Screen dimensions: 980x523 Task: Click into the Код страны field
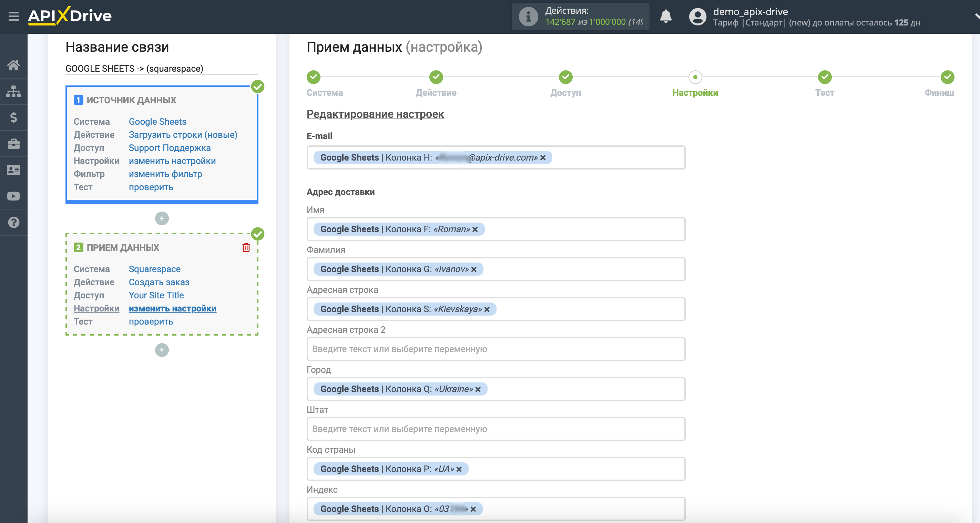tap(496, 469)
